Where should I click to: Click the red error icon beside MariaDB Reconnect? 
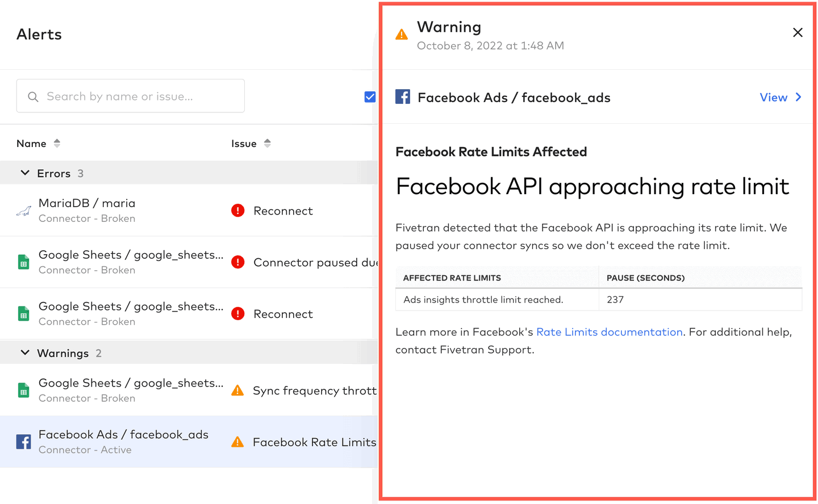tap(238, 211)
